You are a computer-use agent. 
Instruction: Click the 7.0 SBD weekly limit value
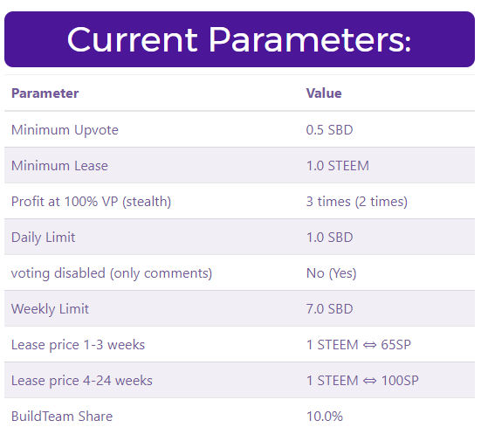pos(329,309)
